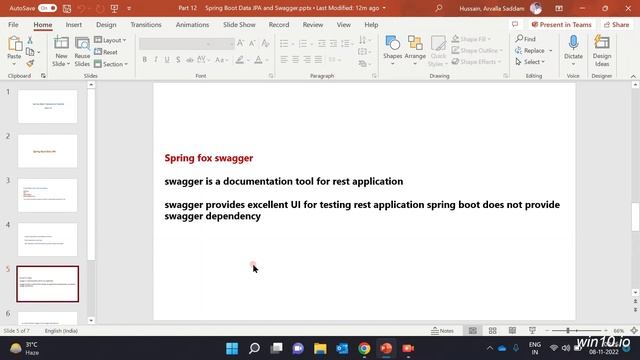Collapse the ribbon chevron
This screenshot has height=360, width=640.
tap(633, 76)
